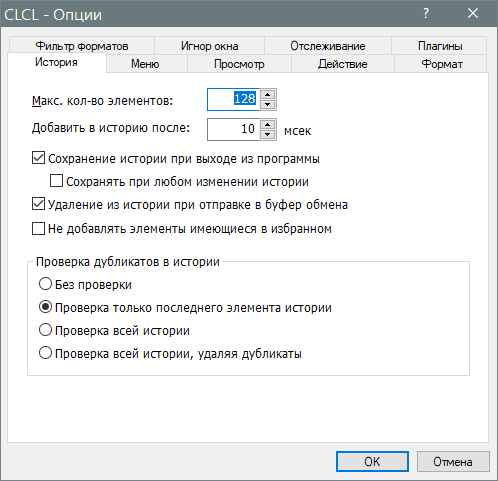The width and height of the screenshot is (498, 481).
Task: Toggle Удаление из истории при отправке checkbox
Action: 38,204
